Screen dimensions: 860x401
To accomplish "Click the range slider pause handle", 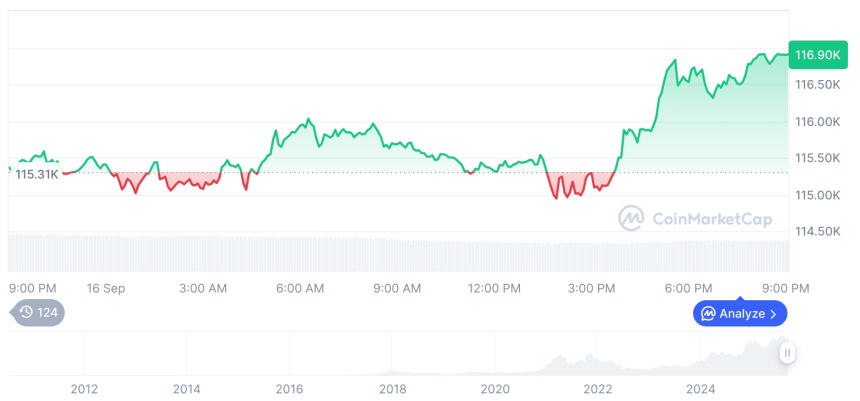I will point(788,353).
